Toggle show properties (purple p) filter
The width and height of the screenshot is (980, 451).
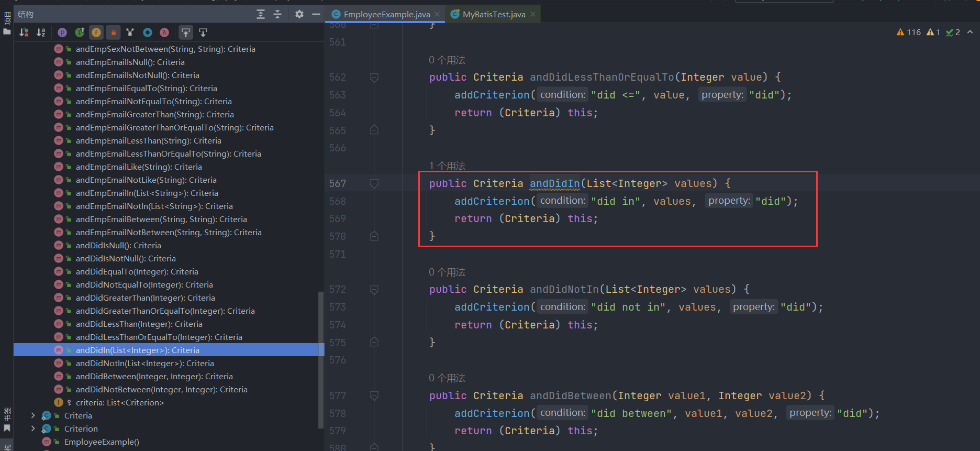coord(62,32)
